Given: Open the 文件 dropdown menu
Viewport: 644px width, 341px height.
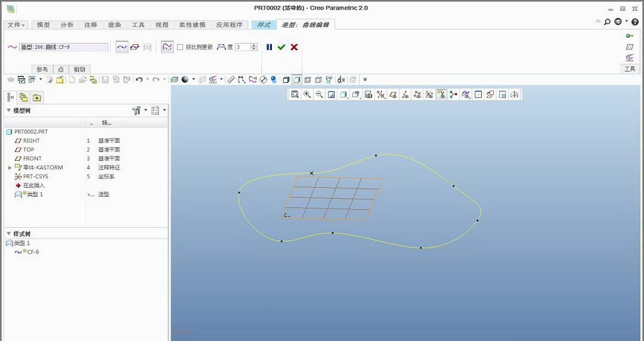Looking at the screenshot, I should 16,25.
